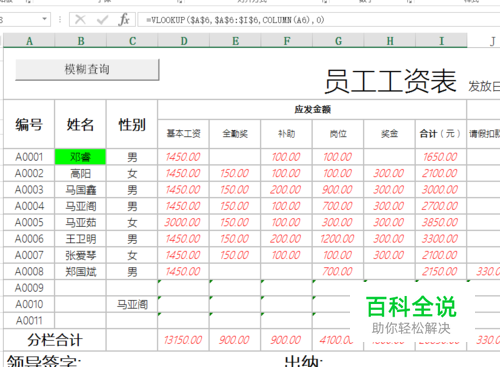Select the green highlighted 邓睿 cell
Screen dimensions: 500x367
[80, 157]
